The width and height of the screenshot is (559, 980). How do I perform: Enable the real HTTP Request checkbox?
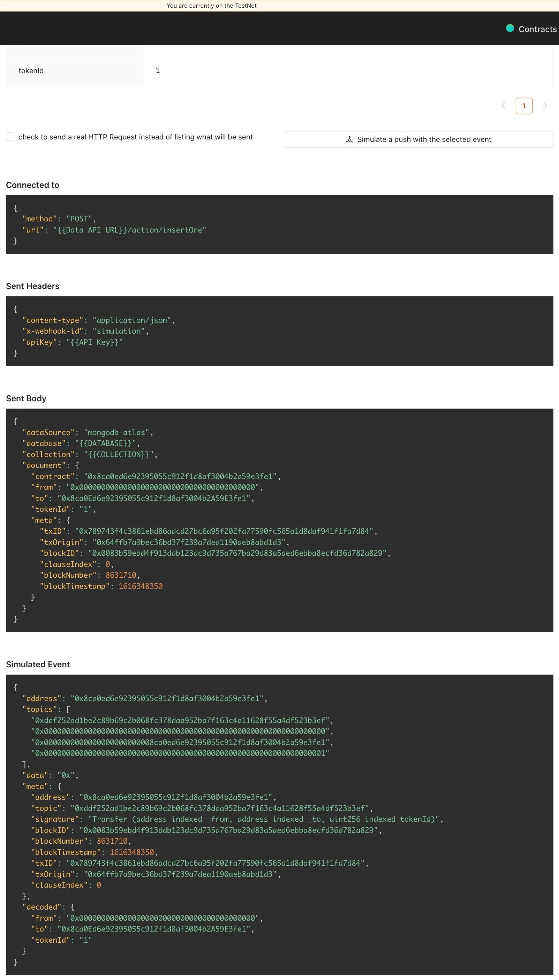(10, 137)
